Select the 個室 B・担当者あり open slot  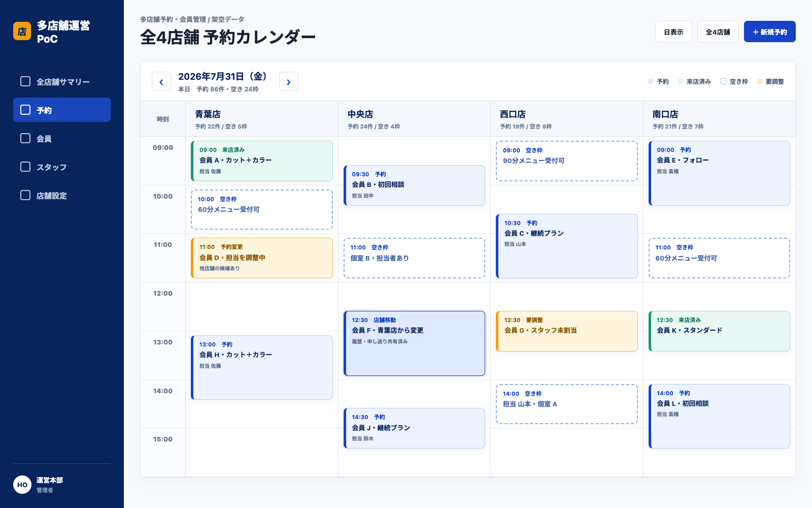414,258
